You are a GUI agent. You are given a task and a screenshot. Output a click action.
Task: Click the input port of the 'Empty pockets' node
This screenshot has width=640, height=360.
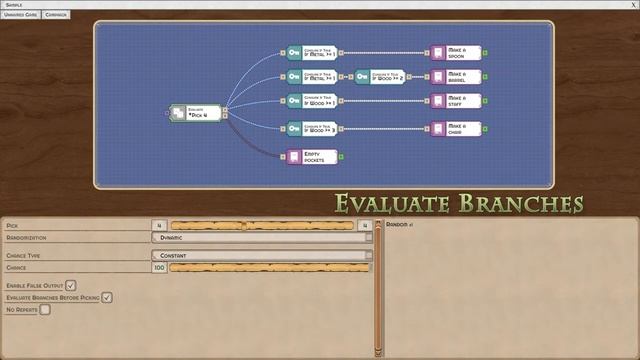(282, 157)
